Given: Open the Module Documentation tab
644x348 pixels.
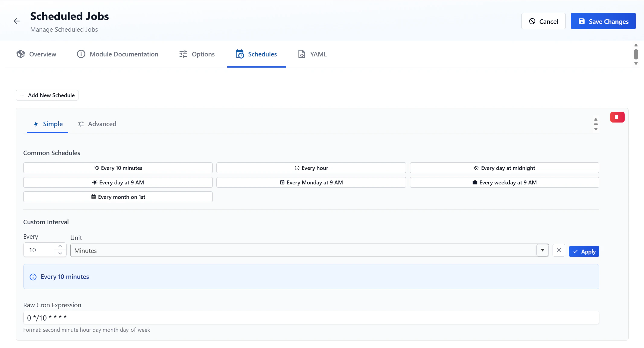Looking at the screenshot, I should (x=117, y=54).
